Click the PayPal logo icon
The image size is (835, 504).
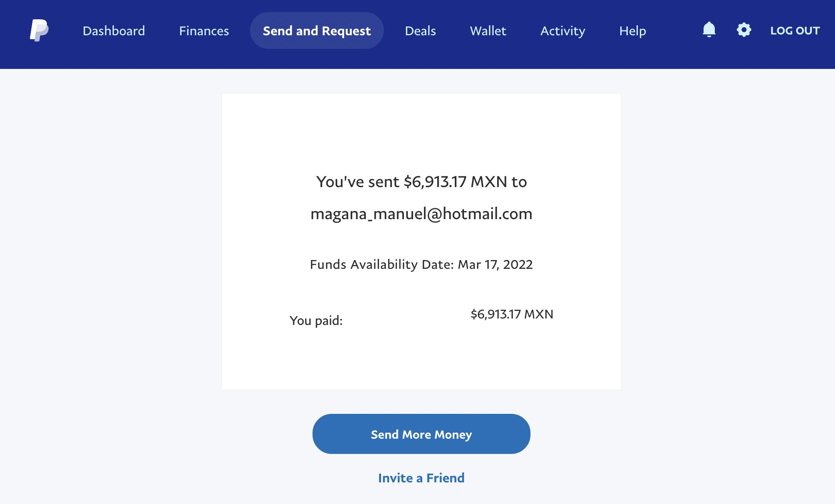point(39,30)
